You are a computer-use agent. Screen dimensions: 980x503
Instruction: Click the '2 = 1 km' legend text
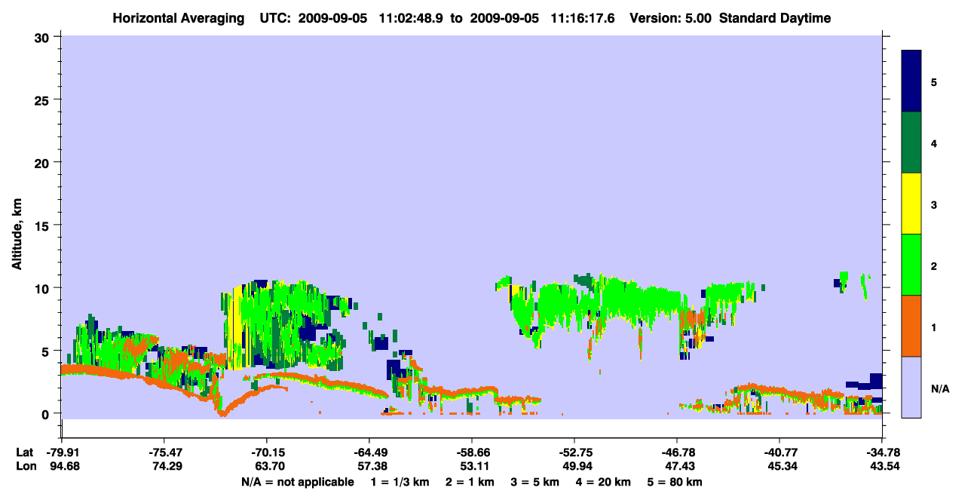[472, 482]
